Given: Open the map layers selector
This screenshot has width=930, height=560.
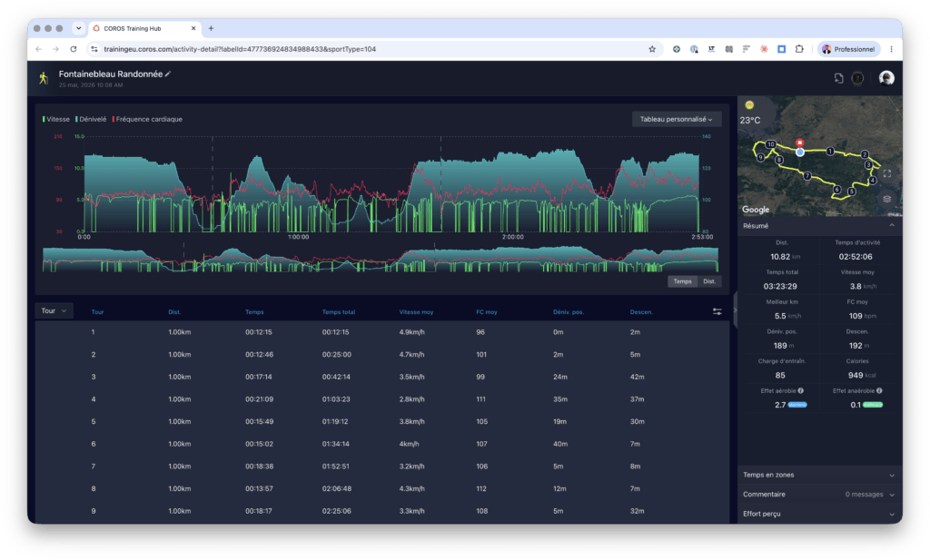Looking at the screenshot, I should 886,199.
